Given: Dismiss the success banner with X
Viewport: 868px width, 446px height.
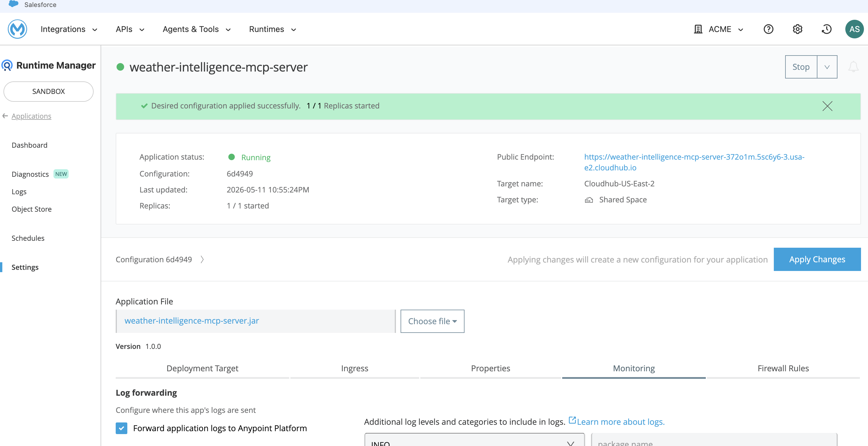Looking at the screenshot, I should tap(827, 106).
